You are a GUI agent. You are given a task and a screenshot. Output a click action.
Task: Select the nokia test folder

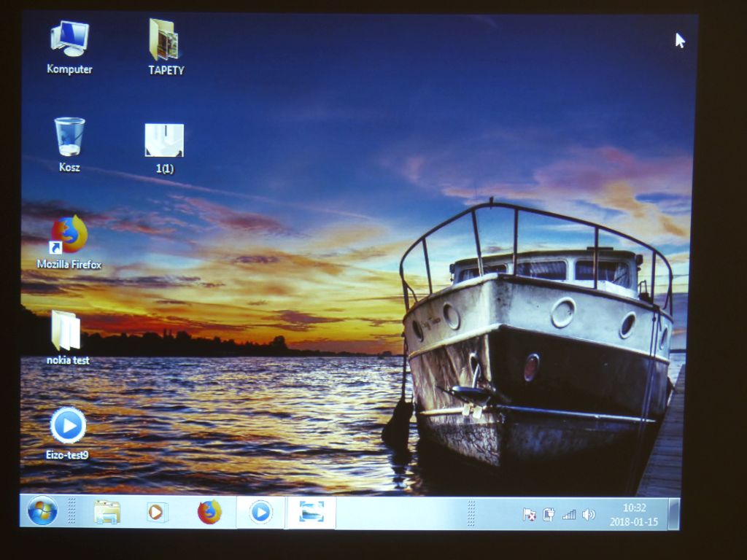pyautogui.click(x=66, y=330)
